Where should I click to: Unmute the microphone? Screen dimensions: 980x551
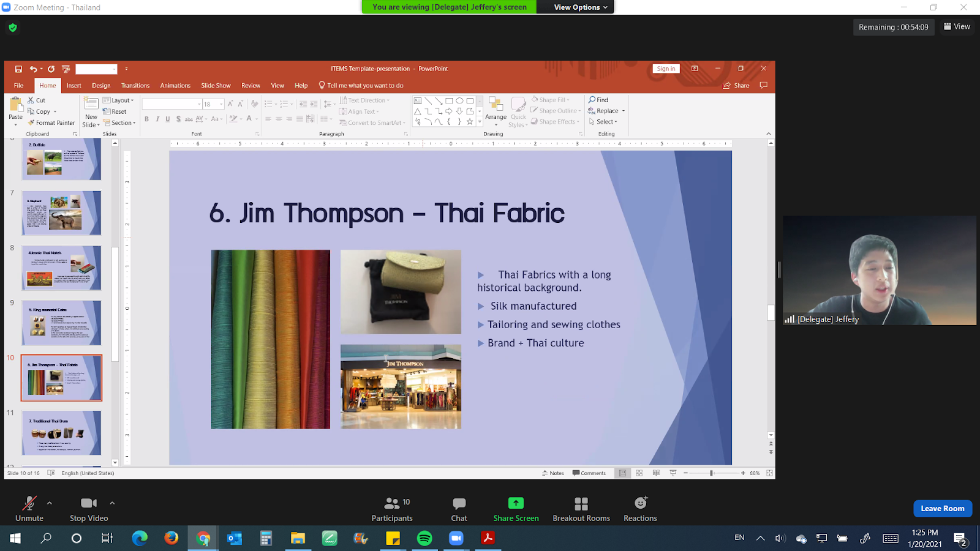tap(29, 509)
